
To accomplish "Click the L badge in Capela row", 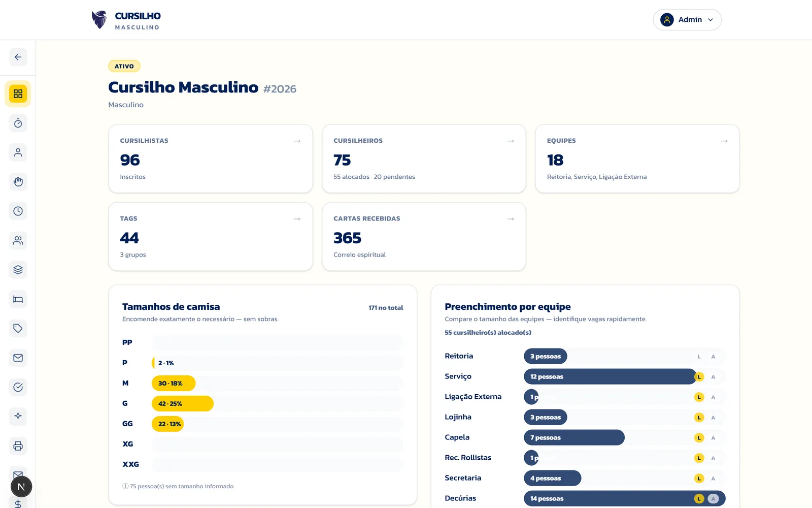I will [699, 438].
